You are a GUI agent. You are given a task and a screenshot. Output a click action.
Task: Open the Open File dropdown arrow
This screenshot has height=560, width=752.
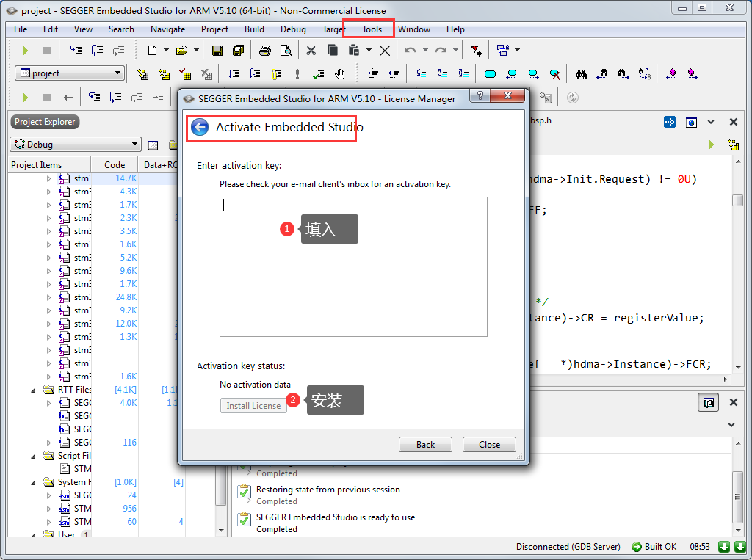[196, 50]
